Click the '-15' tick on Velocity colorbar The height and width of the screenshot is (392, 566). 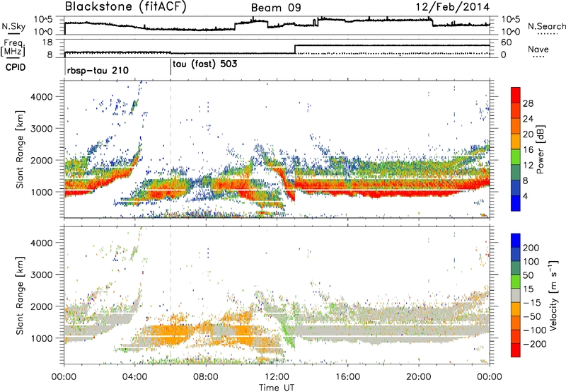point(531,303)
